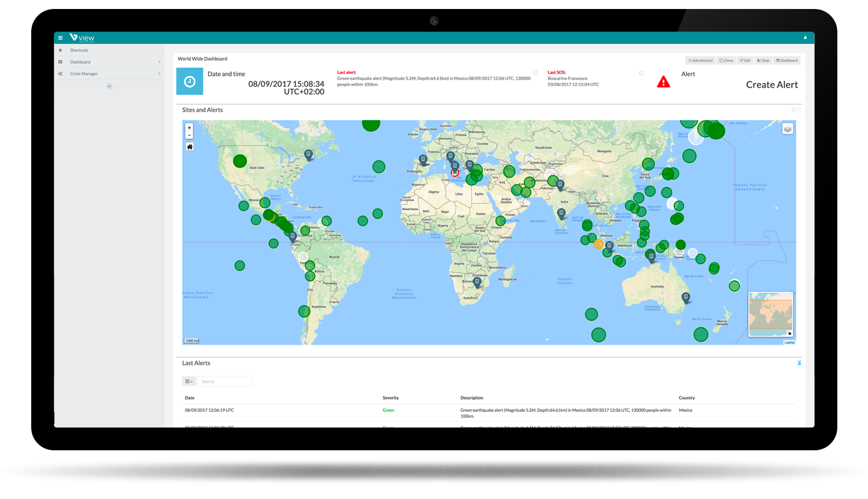
Task: Click the Last Alerts search field
Action: (x=225, y=382)
